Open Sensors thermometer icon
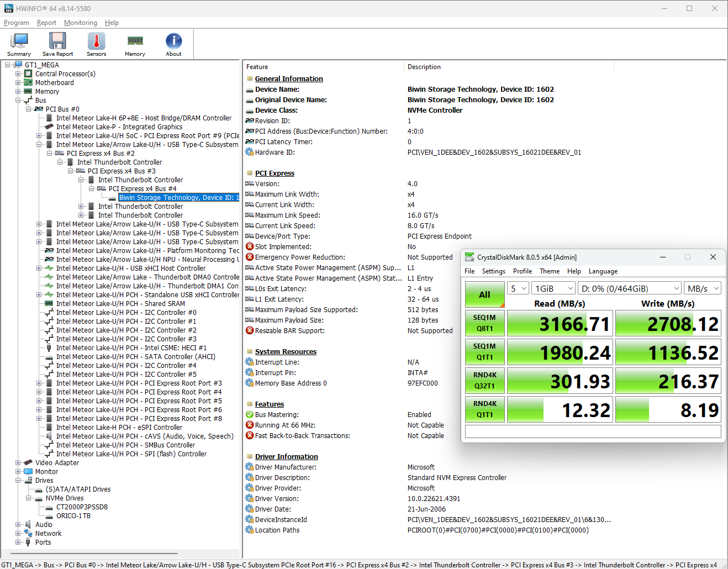The height and width of the screenshot is (569, 728). click(96, 44)
